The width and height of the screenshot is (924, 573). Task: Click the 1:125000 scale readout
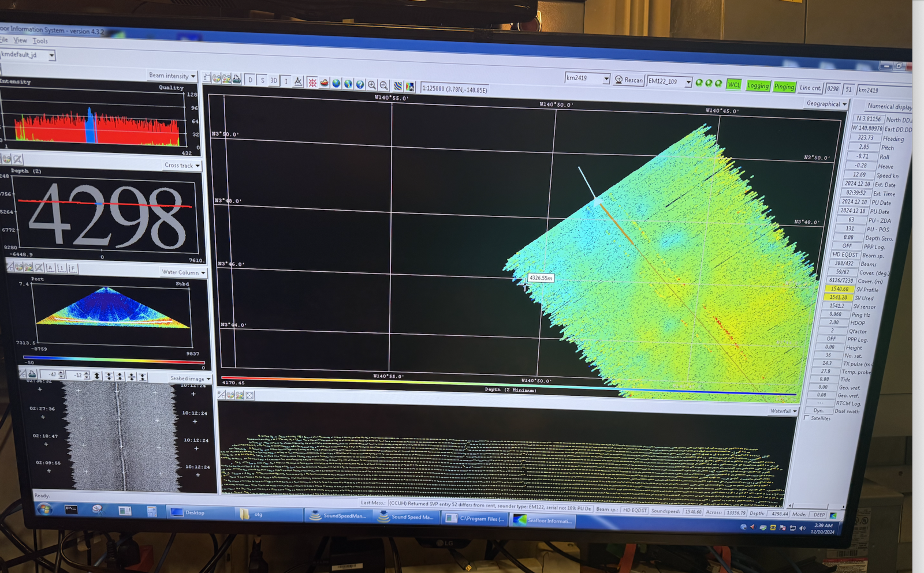coord(455,89)
